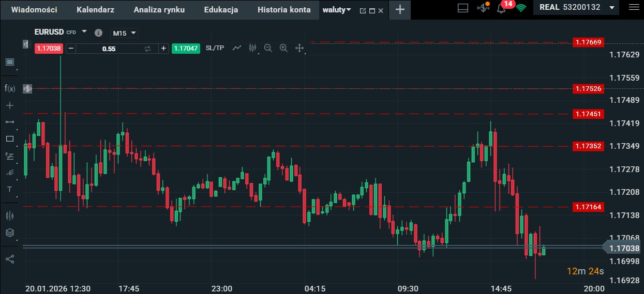Image resolution: width=644 pixels, height=294 pixels.
Task: Open the M15 timeframe dropdown
Action: (125, 33)
